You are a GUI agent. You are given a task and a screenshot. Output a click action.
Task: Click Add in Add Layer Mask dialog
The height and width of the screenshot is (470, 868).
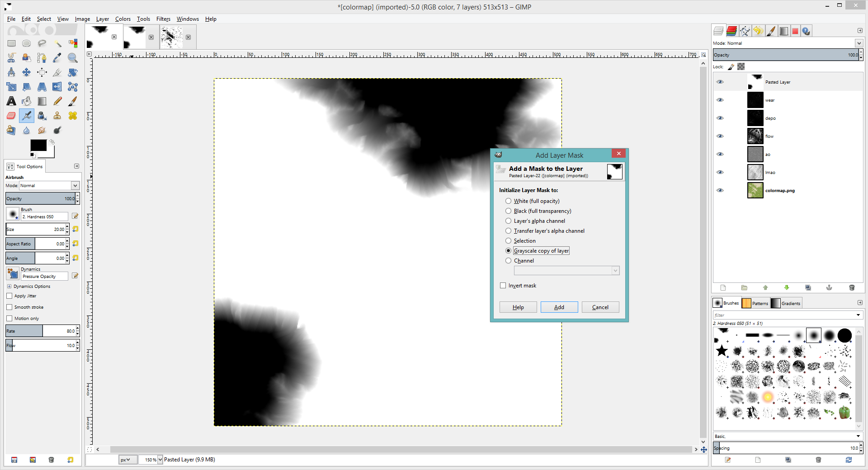(559, 307)
